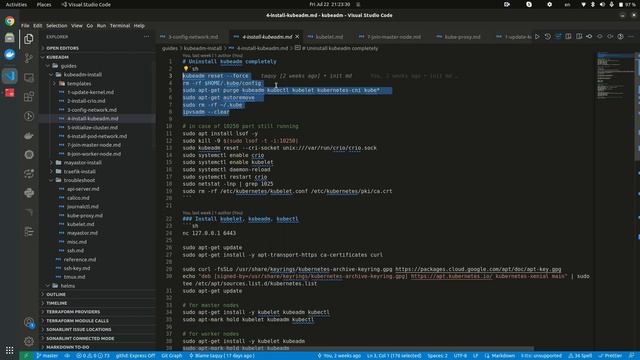This screenshot has height=360, width=640.
Task: Expand the Terraform Providers section
Action: (x=97, y=312)
